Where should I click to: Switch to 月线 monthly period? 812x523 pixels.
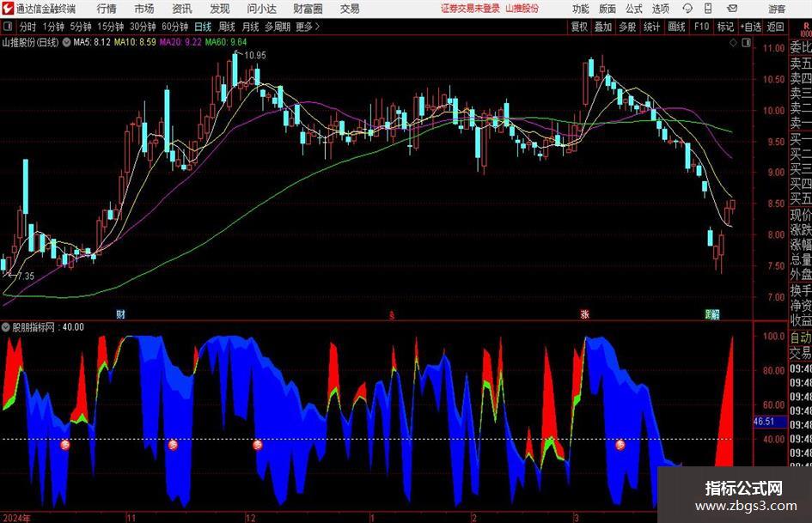(x=250, y=27)
